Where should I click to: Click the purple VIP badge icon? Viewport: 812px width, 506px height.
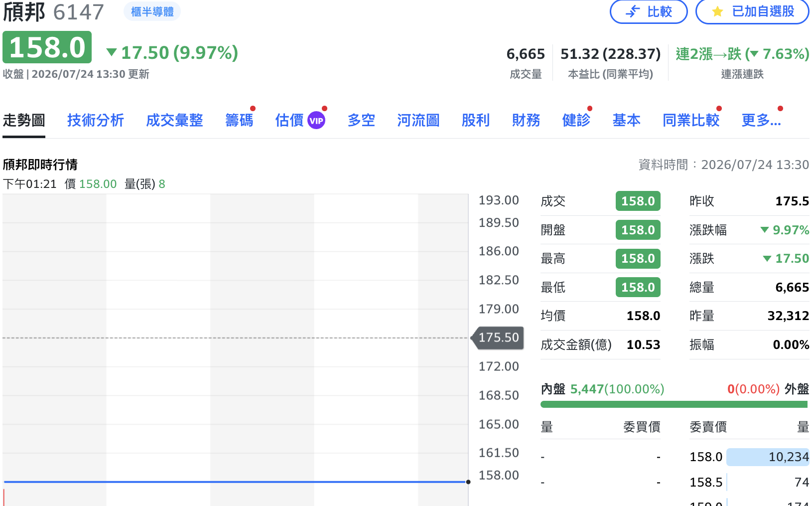[316, 120]
